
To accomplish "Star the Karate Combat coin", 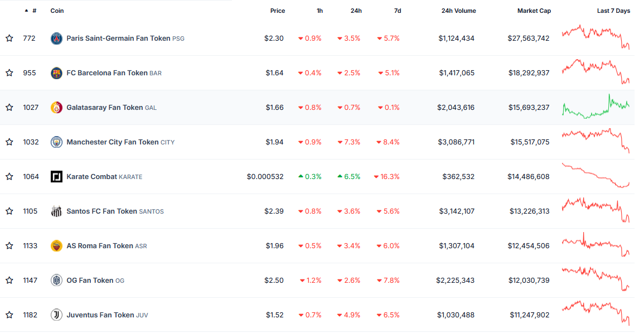I will [9, 176].
